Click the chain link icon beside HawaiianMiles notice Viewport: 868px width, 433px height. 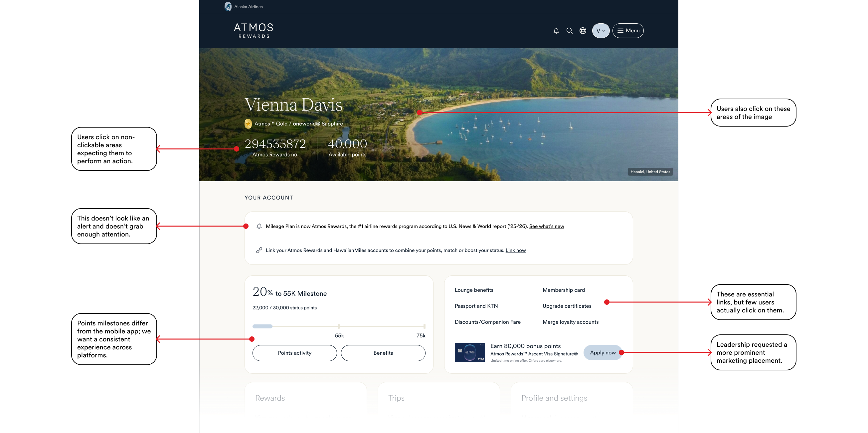click(x=259, y=250)
